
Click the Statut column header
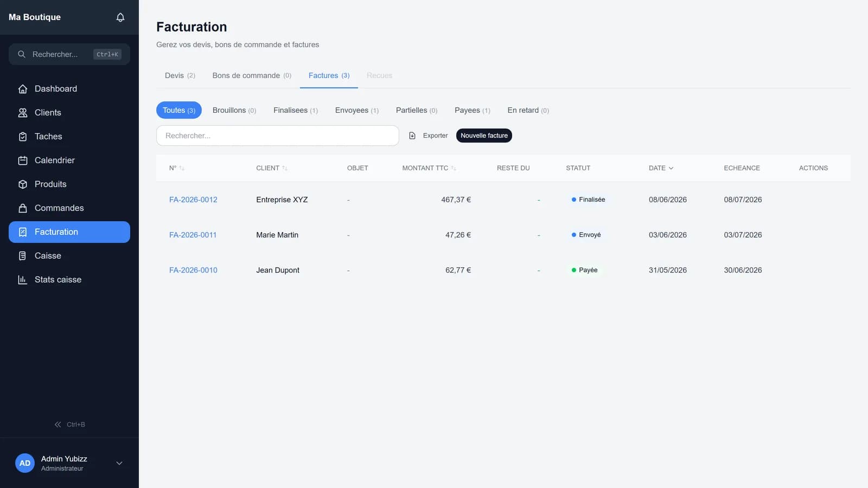tap(578, 168)
